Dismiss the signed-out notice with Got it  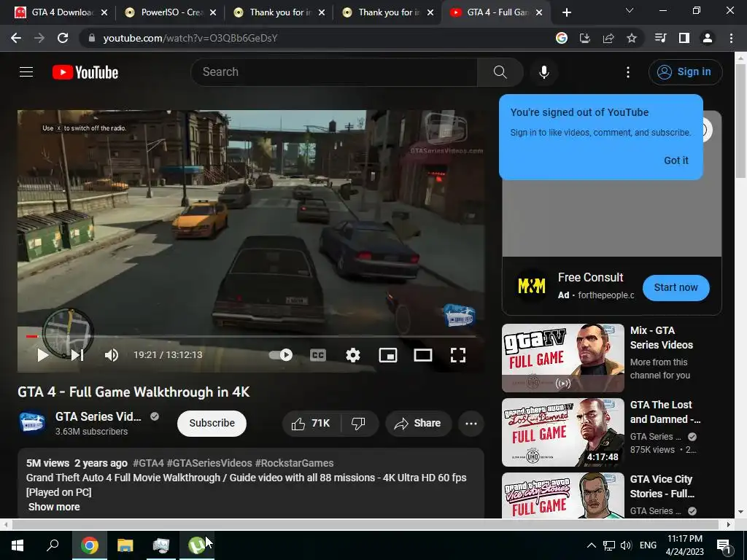[x=676, y=160]
